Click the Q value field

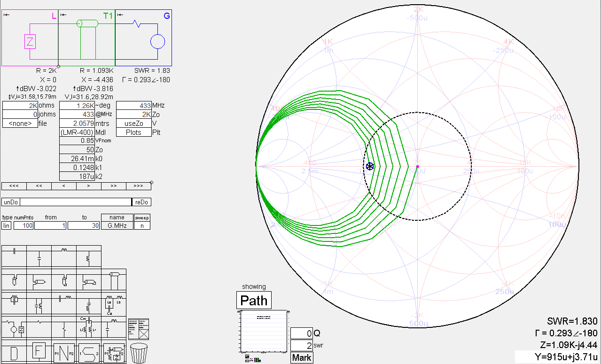[x=301, y=333]
